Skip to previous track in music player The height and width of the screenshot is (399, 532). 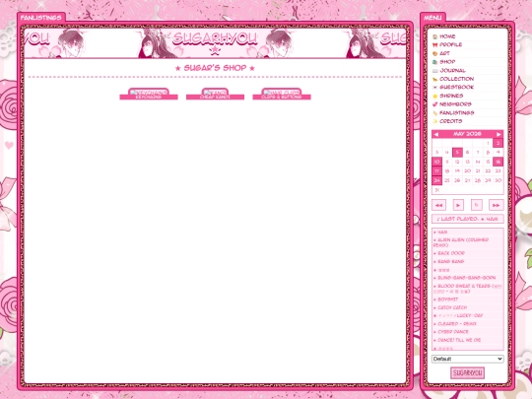[438, 205]
